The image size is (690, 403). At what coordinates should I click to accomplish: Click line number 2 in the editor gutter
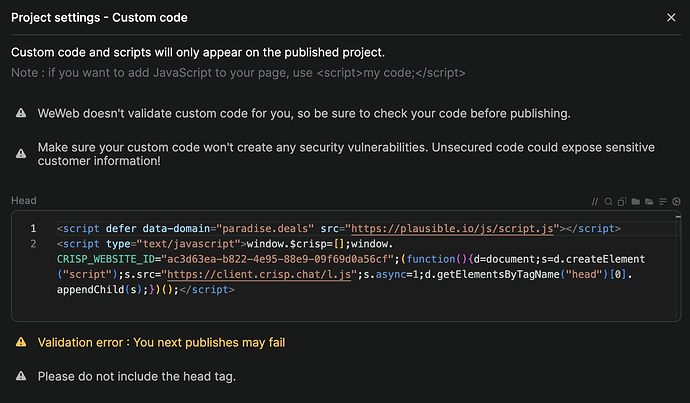(33, 244)
